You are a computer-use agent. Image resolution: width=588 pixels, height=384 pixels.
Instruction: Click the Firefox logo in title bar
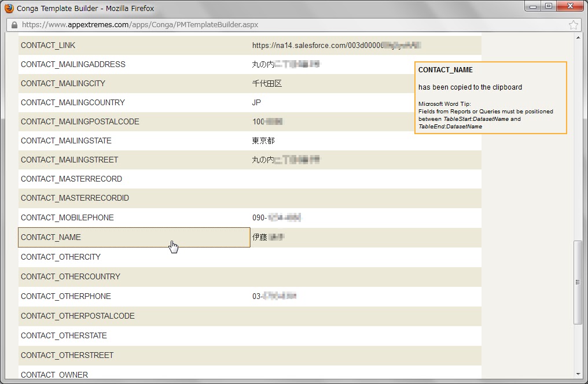9,8
